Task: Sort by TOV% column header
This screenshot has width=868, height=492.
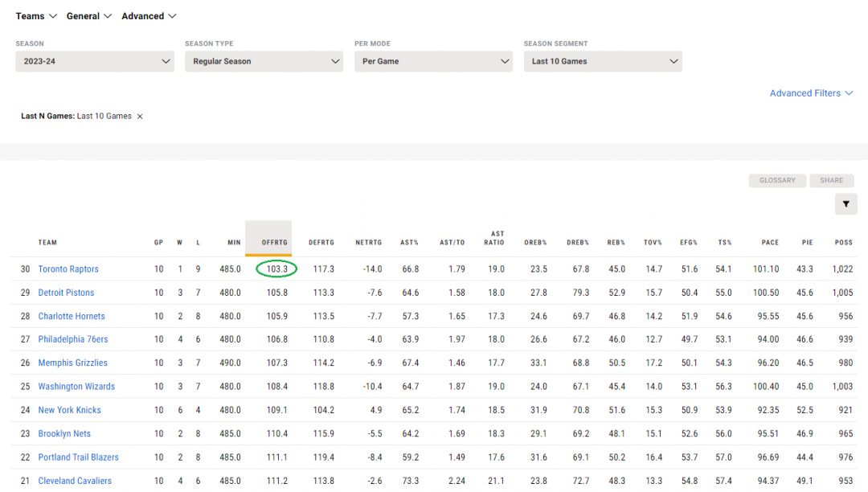Action: pos(653,243)
